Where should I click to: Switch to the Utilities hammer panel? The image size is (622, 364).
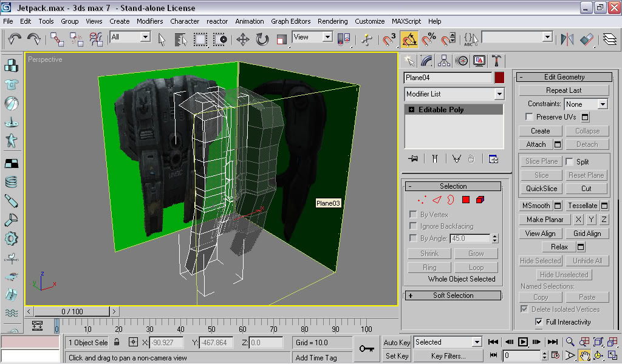pyautogui.click(x=497, y=61)
